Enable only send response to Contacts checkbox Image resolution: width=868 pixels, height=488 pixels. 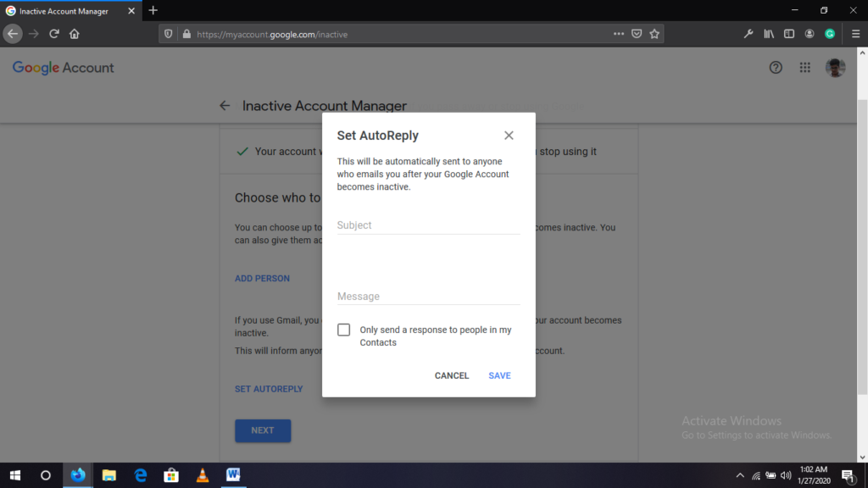click(x=344, y=330)
